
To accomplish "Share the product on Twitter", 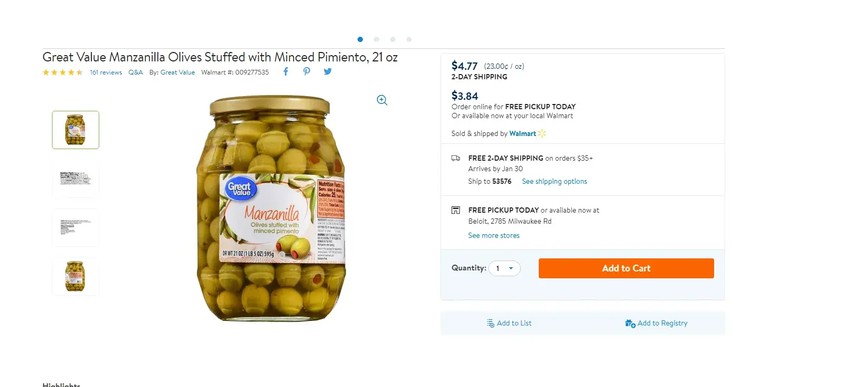I will point(328,71).
